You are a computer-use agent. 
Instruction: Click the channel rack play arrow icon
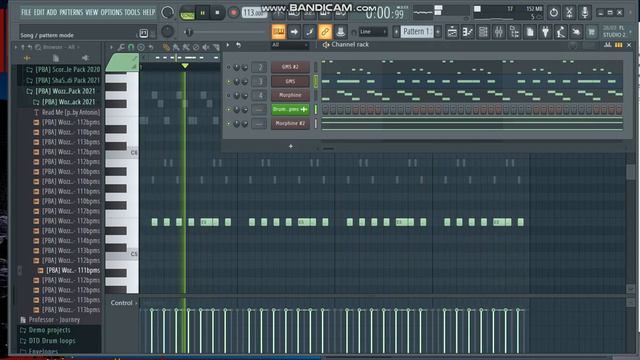pos(228,45)
